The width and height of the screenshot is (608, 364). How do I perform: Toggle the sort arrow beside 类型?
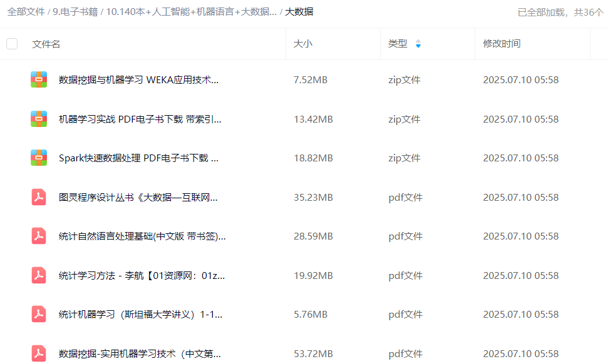click(418, 44)
